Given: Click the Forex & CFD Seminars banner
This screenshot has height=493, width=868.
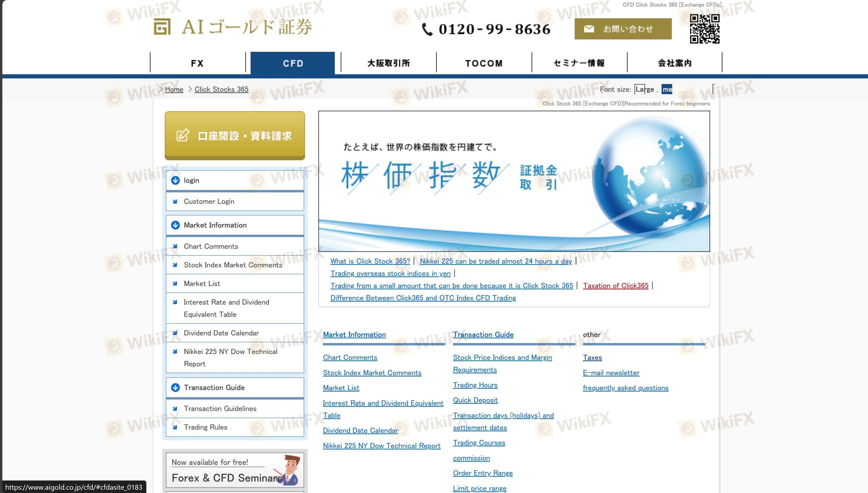Looking at the screenshot, I should (x=235, y=471).
